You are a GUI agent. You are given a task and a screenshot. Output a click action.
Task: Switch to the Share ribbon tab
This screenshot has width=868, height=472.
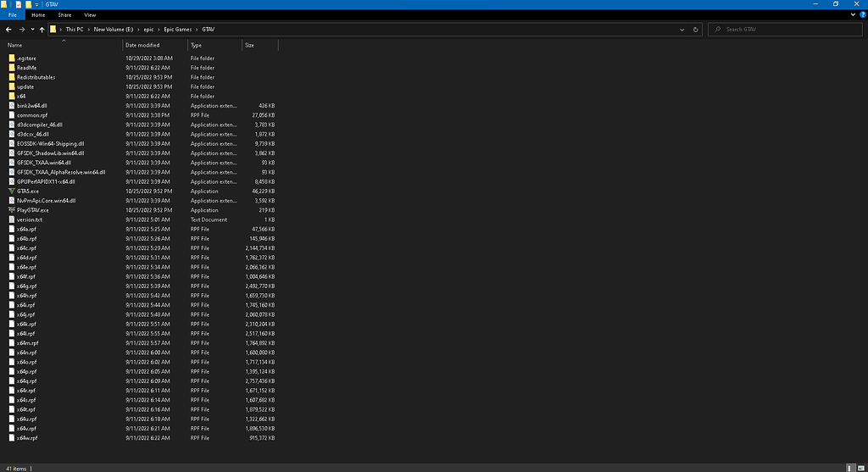point(64,15)
